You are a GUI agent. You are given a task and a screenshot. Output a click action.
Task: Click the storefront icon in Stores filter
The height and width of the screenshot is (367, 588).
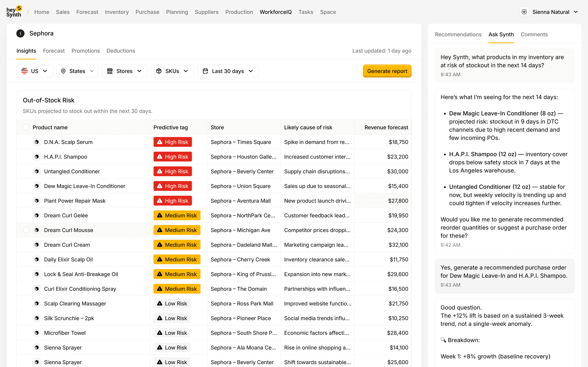point(110,71)
